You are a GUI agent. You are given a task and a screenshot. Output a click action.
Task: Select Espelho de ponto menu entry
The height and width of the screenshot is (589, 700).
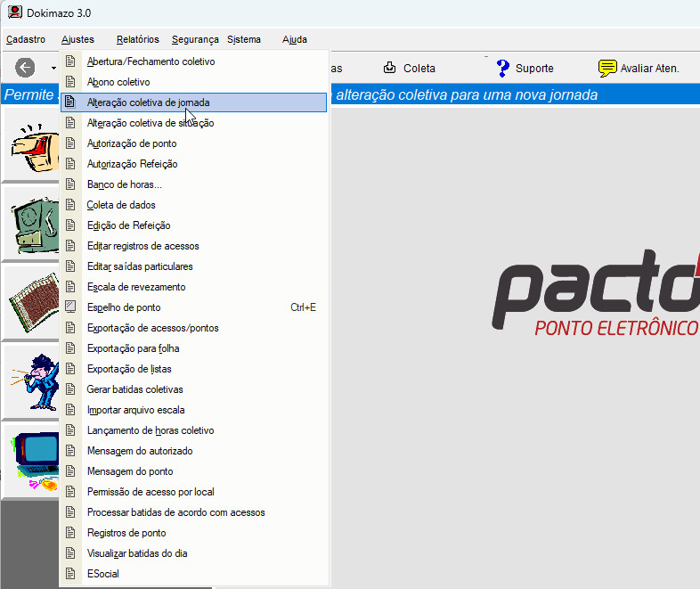pos(124,307)
